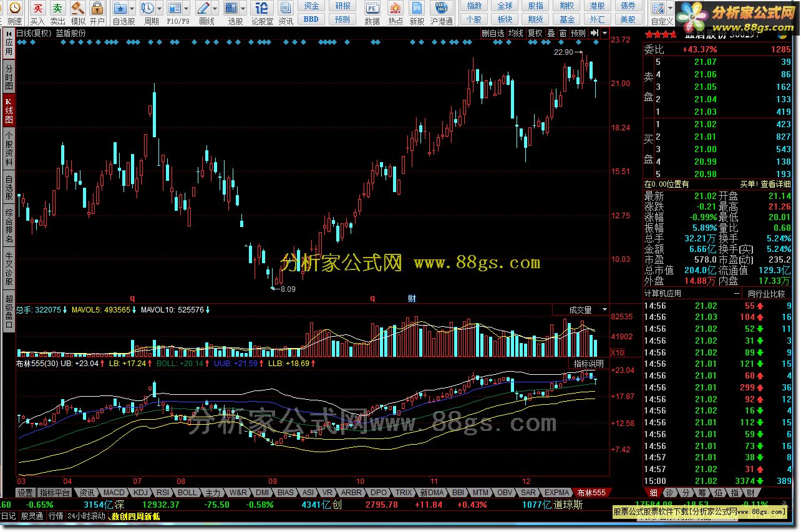Switch to the KDJ indicator tab
The image size is (801, 532).
[x=141, y=493]
